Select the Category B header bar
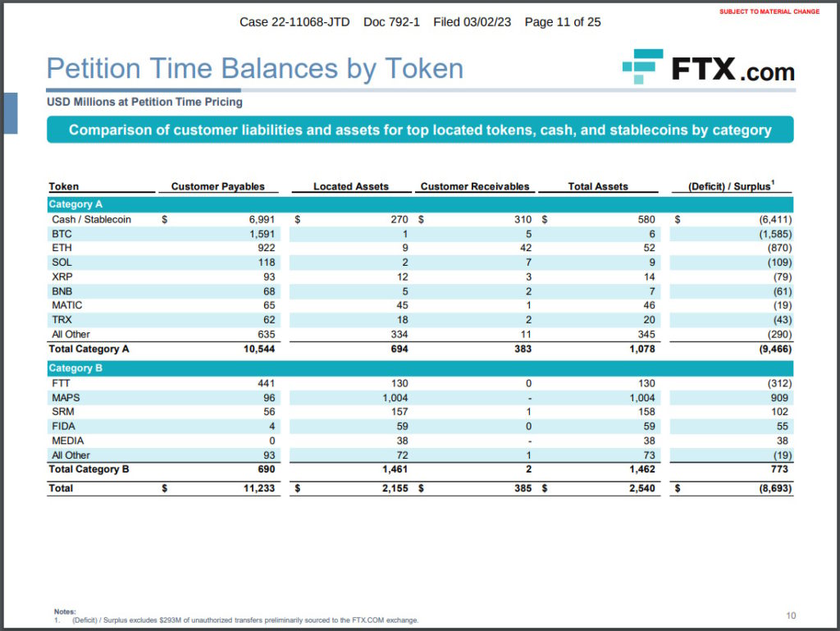 (420, 368)
